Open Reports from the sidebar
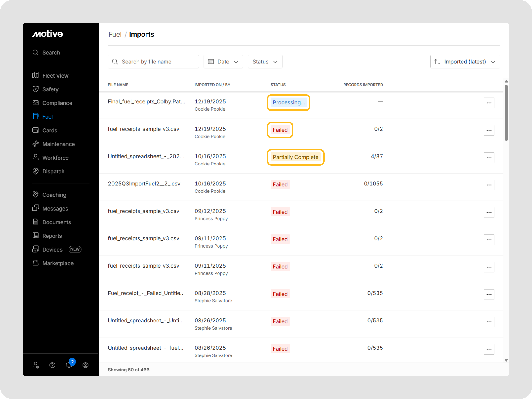 (x=52, y=236)
